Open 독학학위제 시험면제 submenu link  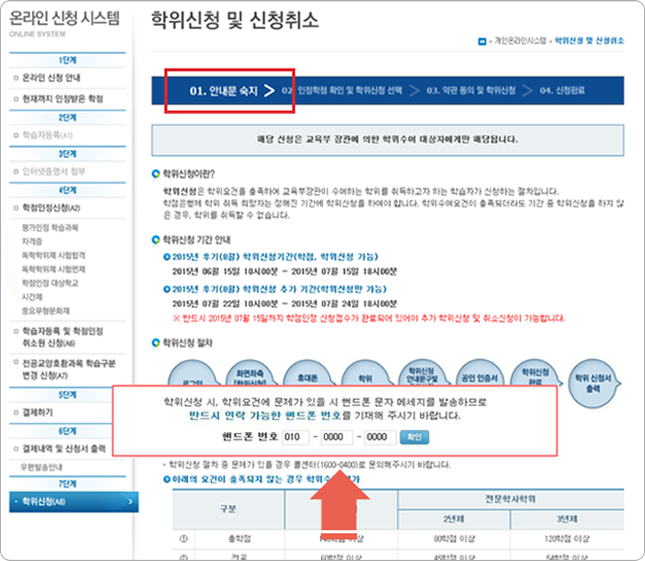53,269
